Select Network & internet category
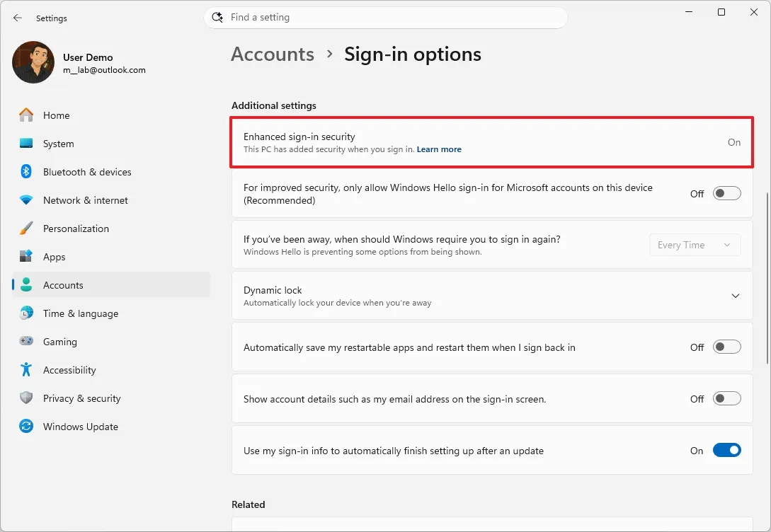Image resolution: width=771 pixels, height=532 pixels. click(111, 200)
